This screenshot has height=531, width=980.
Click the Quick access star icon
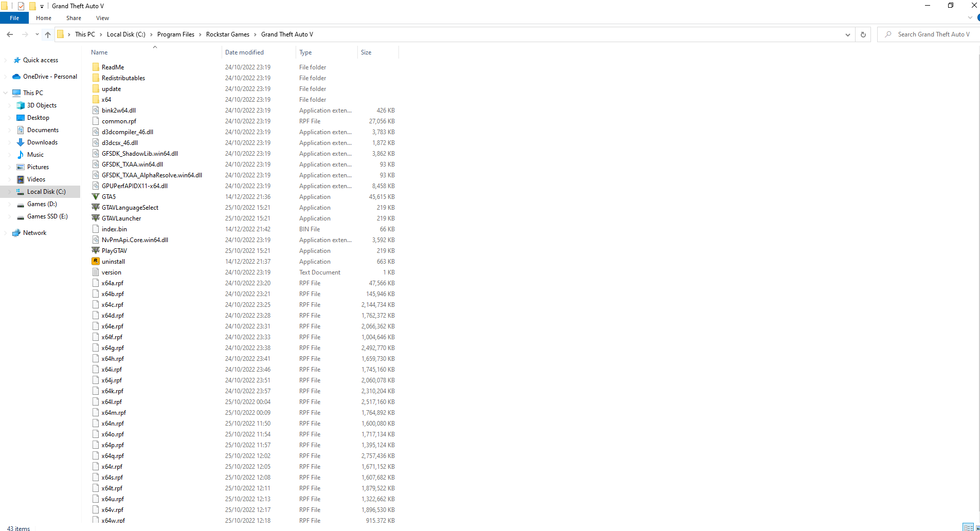pyautogui.click(x=17, y=60)
